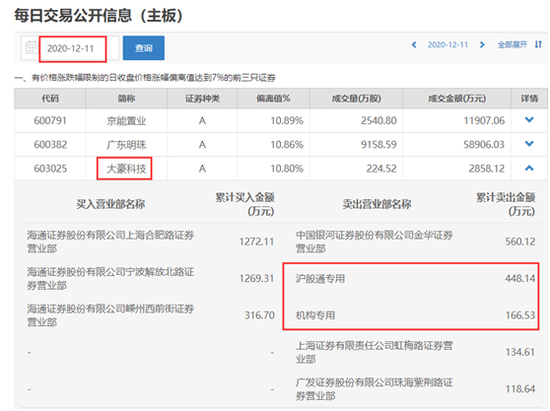Click the 机构专用 seller entry
550x411 pixels.
click(x=315, y=316)
